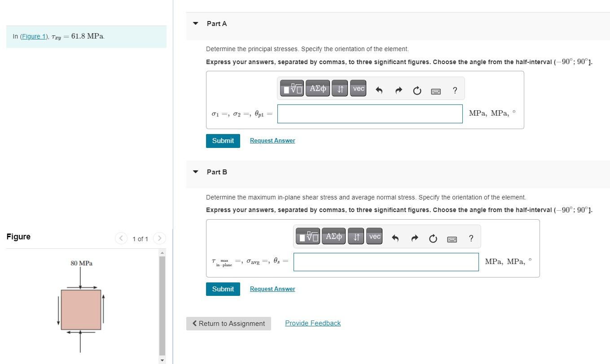Open the square root template menu in Part A

point(291,88)
